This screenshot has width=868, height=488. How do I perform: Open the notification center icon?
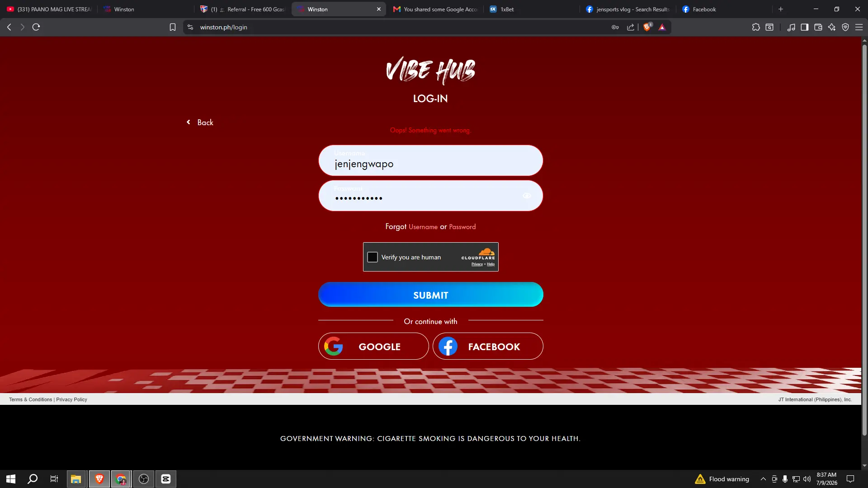[850, 479]
